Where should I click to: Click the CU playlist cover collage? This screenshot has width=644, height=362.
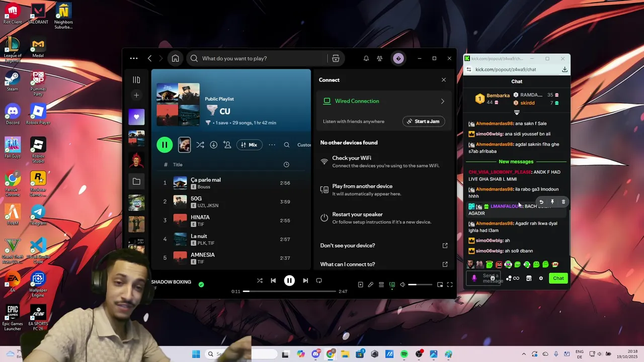[x=178, y=105]
